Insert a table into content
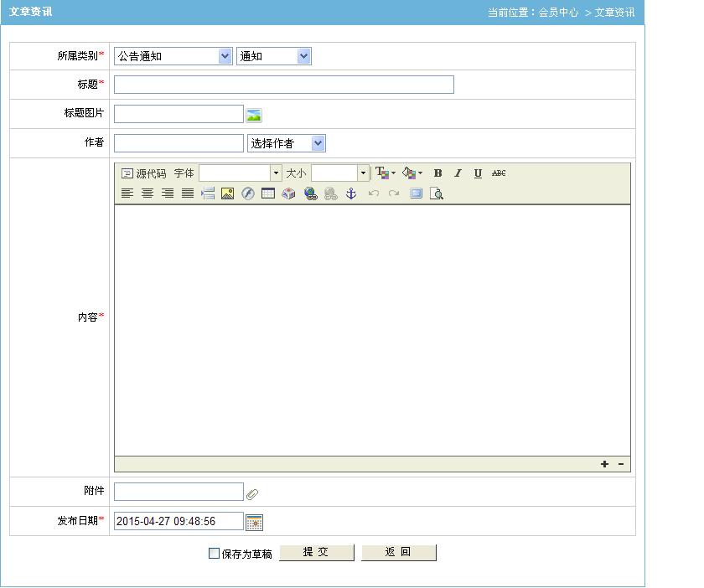Image resolution: width=704 pixels, height=588 pixels. (268, 193)
